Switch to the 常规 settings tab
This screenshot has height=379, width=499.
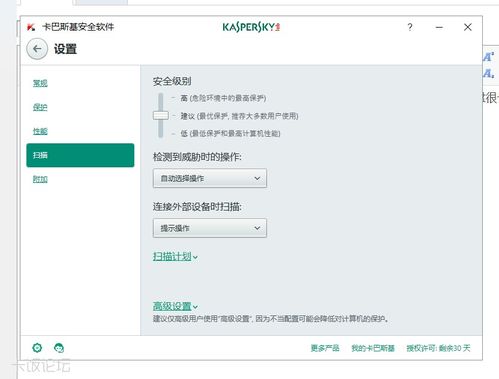[40, 83]
